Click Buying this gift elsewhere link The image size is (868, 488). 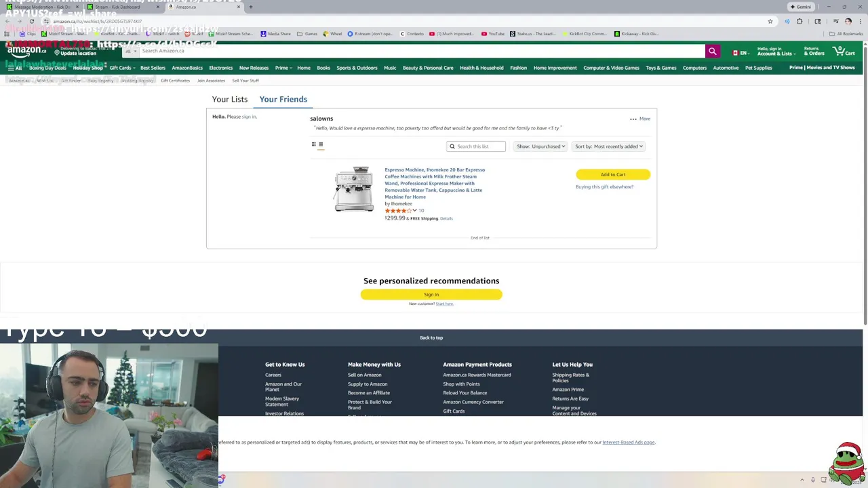point(604,187)
